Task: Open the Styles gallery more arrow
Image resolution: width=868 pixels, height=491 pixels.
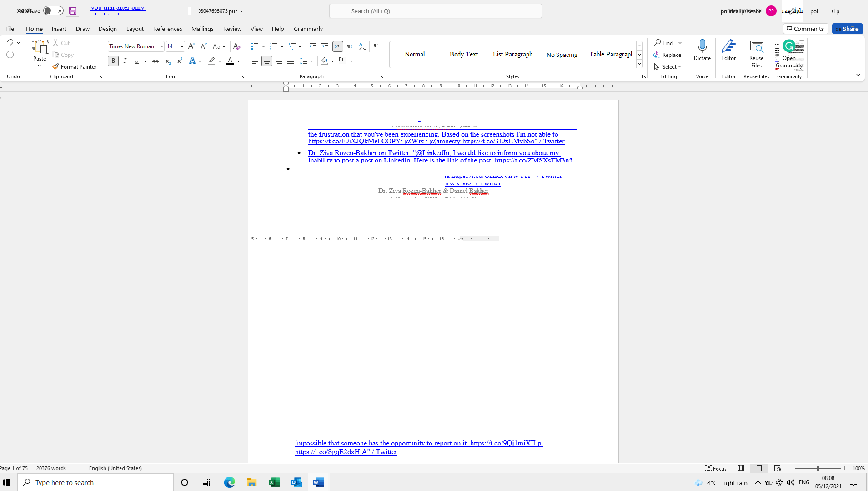Action: (x=639, y=64)
